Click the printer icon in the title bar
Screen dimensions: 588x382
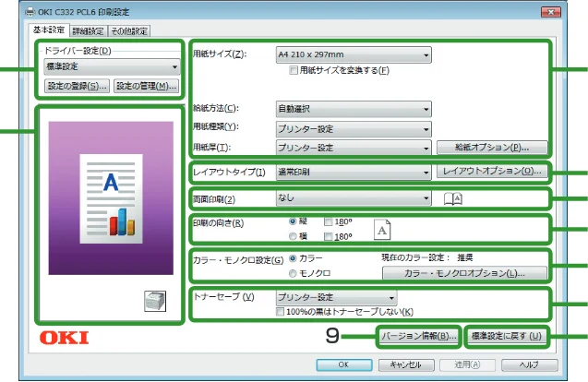click(30, 12)
